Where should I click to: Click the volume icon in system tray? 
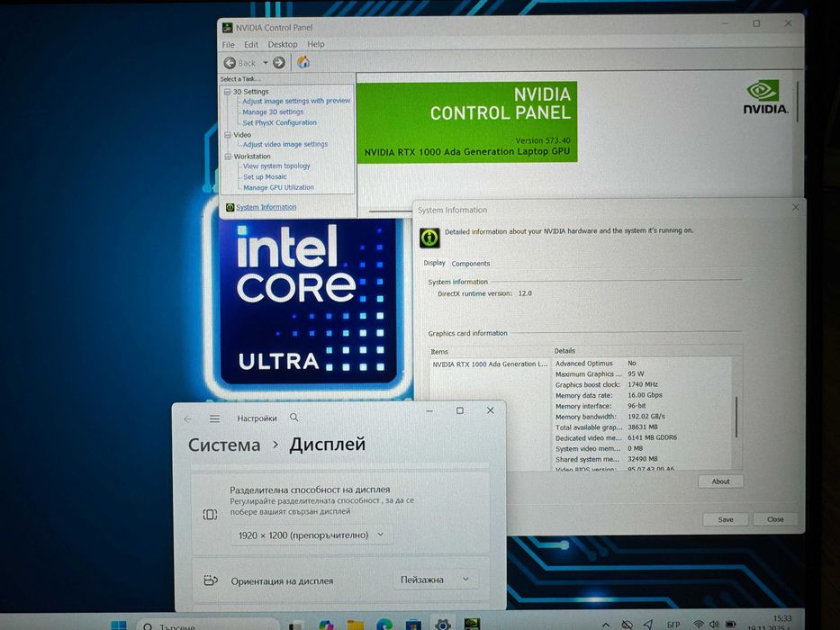(x=714, y=625)
